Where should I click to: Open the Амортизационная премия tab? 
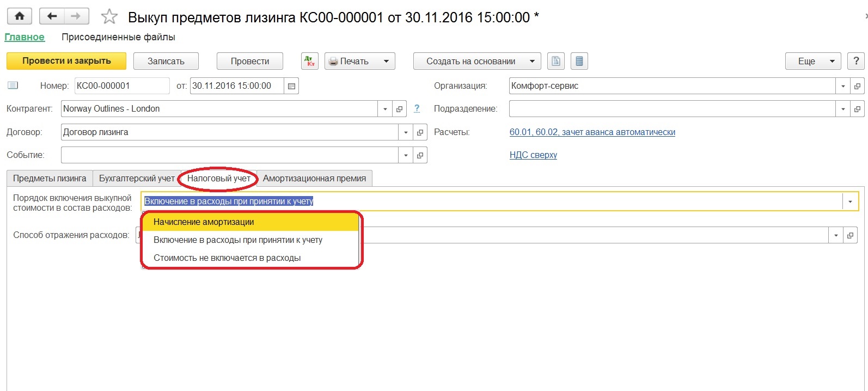tap(314, 179)
